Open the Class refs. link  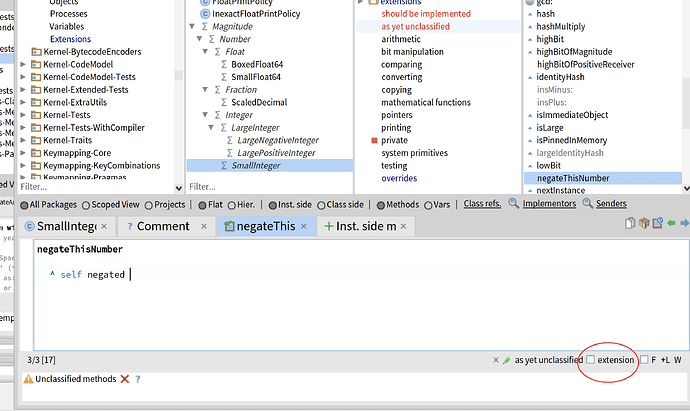tap(482, 204)
